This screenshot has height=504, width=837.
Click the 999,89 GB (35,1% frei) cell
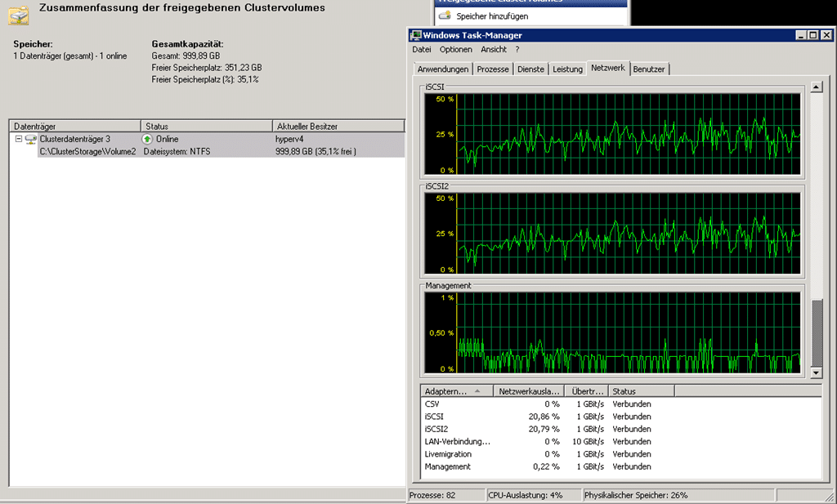click(316, 152)
